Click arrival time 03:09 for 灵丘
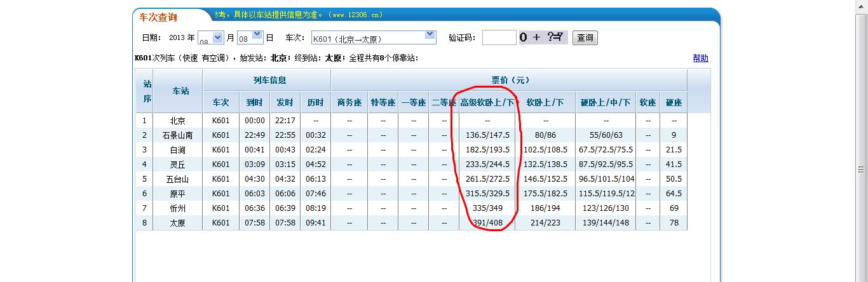This screenshot has width=868, height=282. click(x=255, y=164)
